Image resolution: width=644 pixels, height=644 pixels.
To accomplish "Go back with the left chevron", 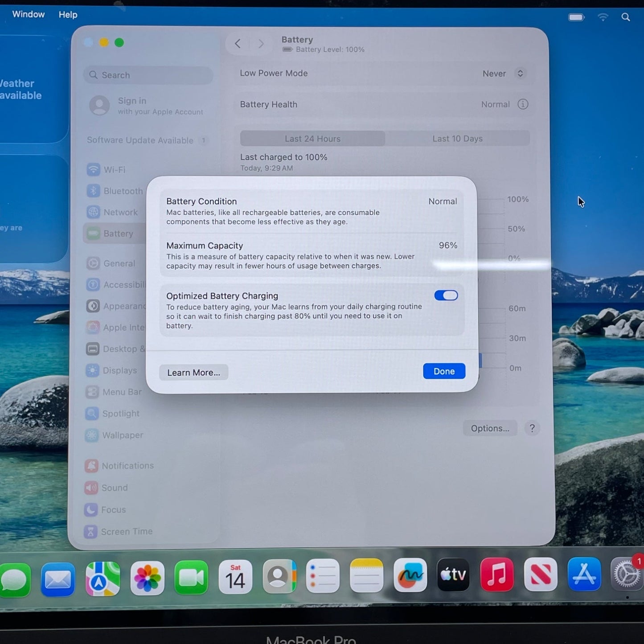I will click(238, 44).
